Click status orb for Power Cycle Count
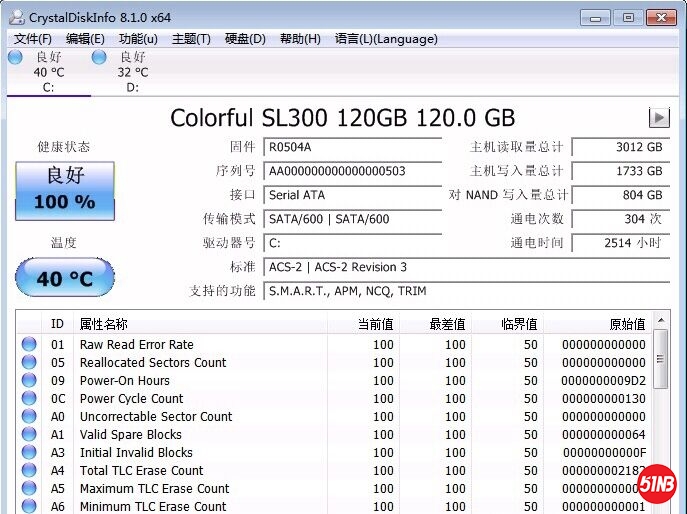The width and height of the screenshot is (687, 514). click(29, 398)
